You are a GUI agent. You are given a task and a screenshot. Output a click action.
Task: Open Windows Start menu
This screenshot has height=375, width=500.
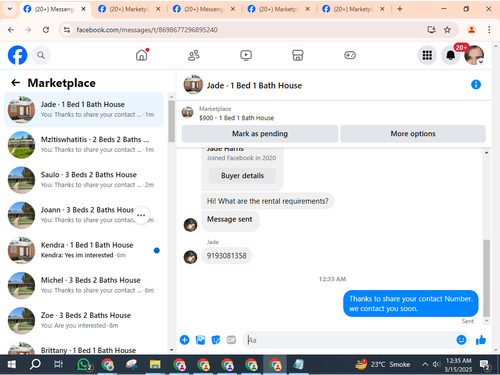[12, 364]
